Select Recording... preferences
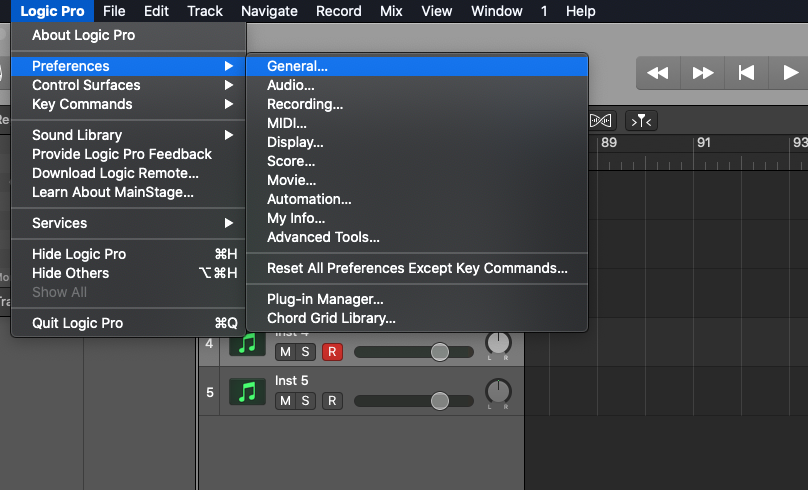This screenshot has height=490, width=808. pos(417,104)
